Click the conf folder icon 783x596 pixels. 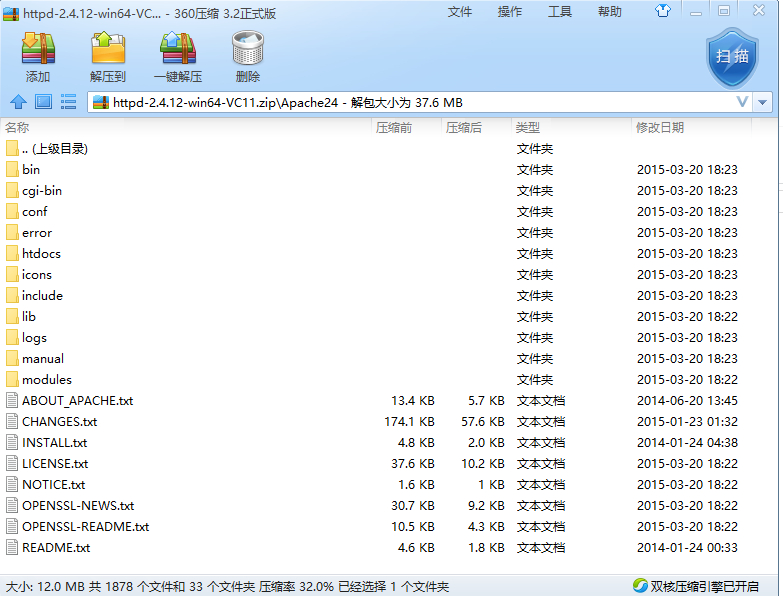pyautogui.click(x=12, y=212)
